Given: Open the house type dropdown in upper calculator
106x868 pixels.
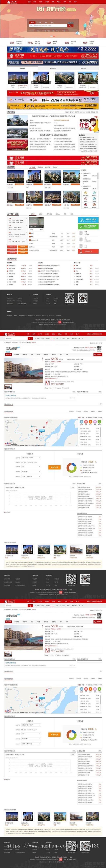Looking at the screenshot, I should [x=31, y=458].
